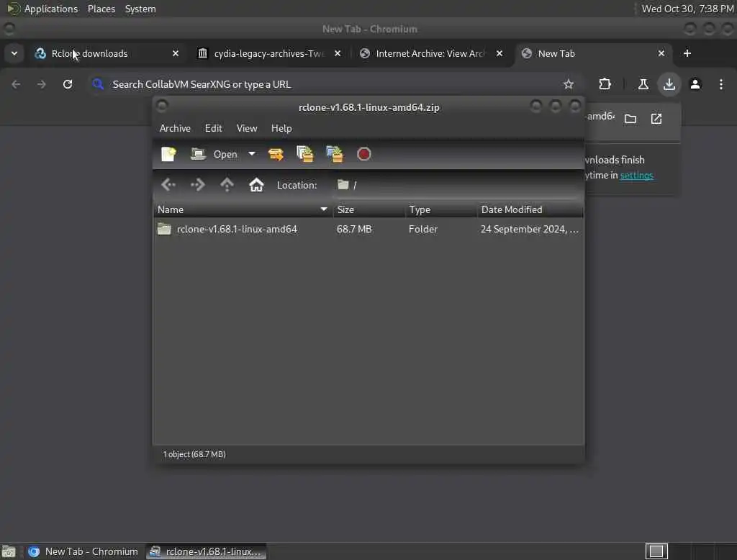Click the Open archive toolbar button
The height and width of the screenshot is (560, 737).
click(x=214, y=154)
